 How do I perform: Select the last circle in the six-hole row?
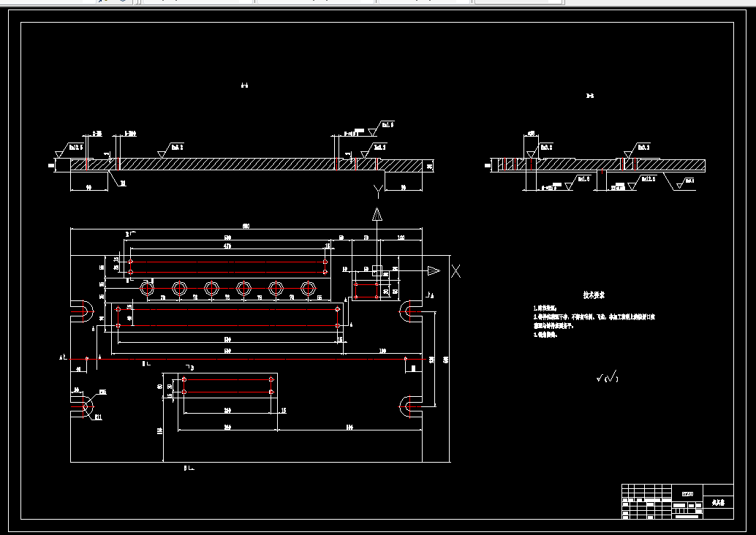pos(308,289)
